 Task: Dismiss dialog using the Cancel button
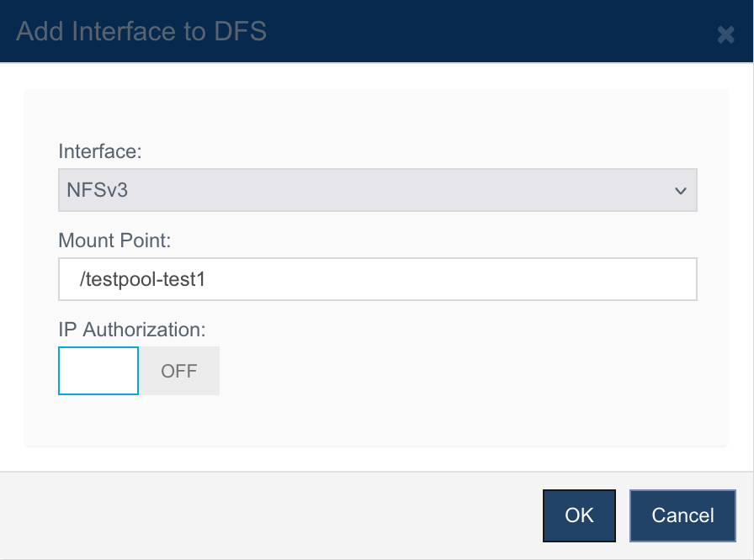(682, 515)
